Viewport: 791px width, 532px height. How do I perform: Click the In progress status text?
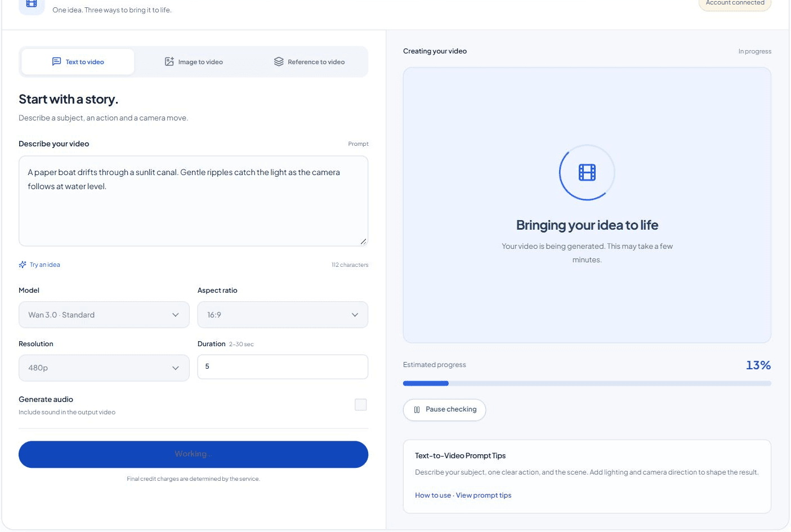(x=755, y=51)
